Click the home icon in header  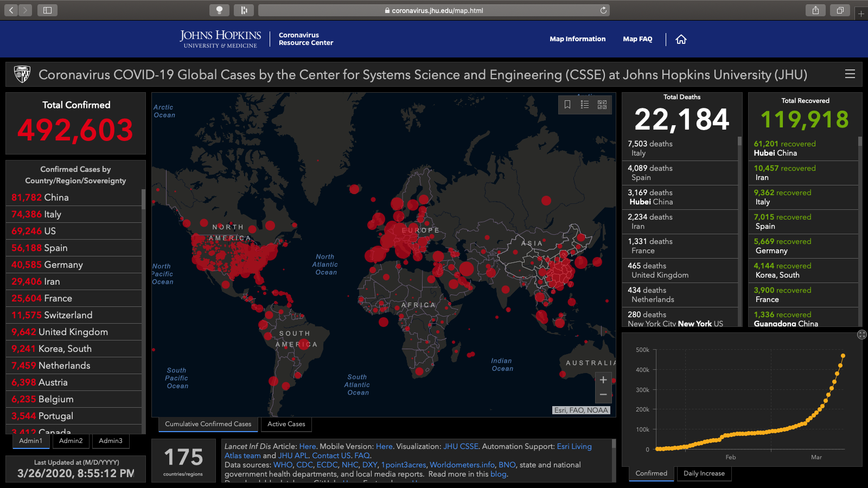[681, 39]
